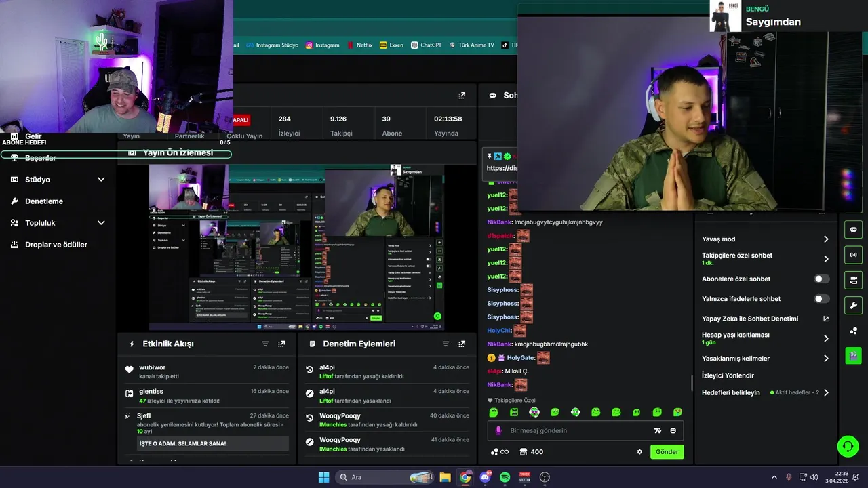Click the Bir mesaj gönderin input field
This screenshot has width=868, height=488.
[x=585, y=430]
